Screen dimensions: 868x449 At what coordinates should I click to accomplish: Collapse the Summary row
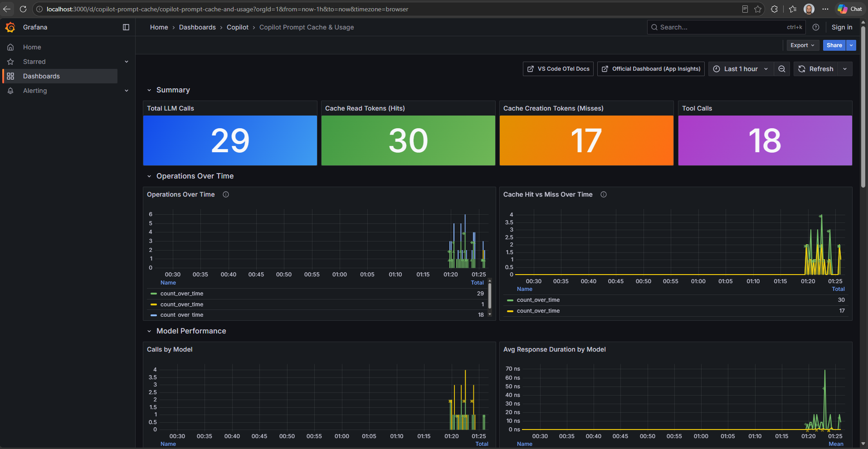[x=149, y=90]
